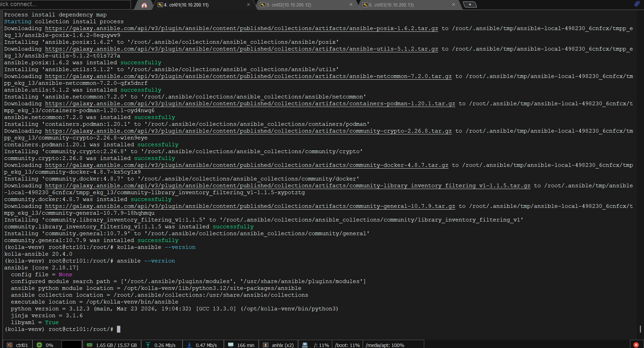The height and width of the screenshot is (348, 644).
Task: Click the upload speed arrow icon
Action: [x=148, y=345]
